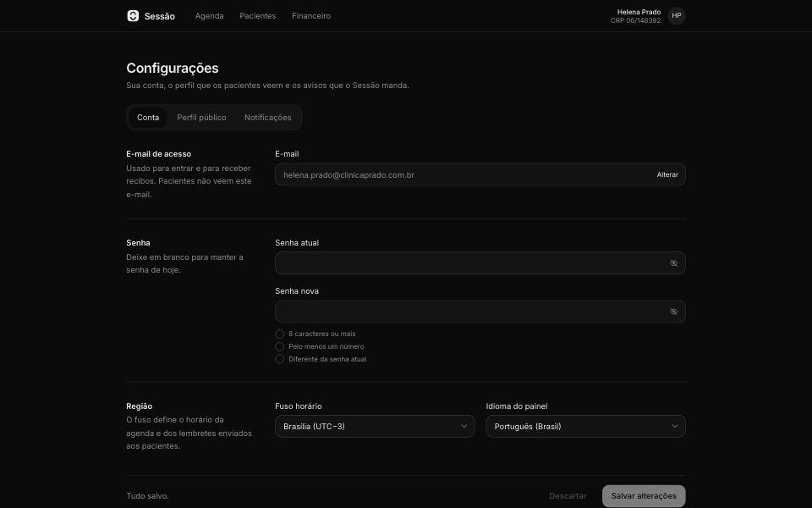The height and width of the screenshot is (508, 812).
Task: Switch to the Perfil público tab
Action: coord(201,118)
